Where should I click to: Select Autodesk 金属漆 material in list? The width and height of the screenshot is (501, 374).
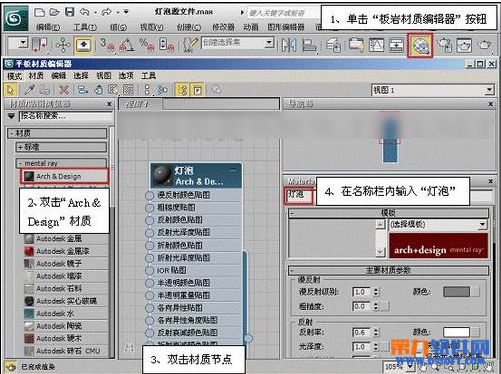(x=65, y=251)
